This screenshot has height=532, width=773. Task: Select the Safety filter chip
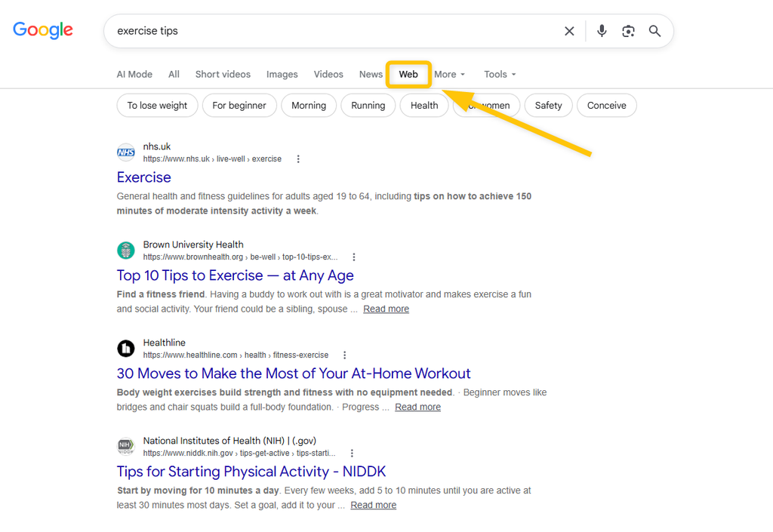pyautogui.click(x=548, y=106)
